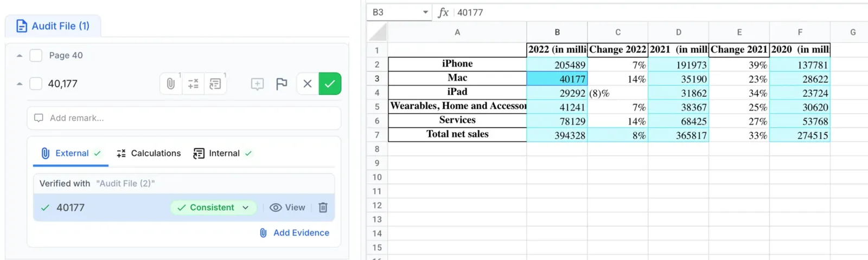The width and height of the screenshot is (868, 260).
Task: Select row 3 header
Action: [x=377, y=79]
